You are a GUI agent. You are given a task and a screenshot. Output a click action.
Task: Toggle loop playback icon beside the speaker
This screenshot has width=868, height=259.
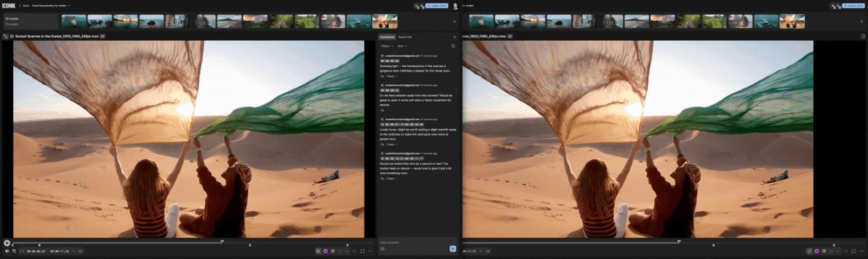[14, 251]
